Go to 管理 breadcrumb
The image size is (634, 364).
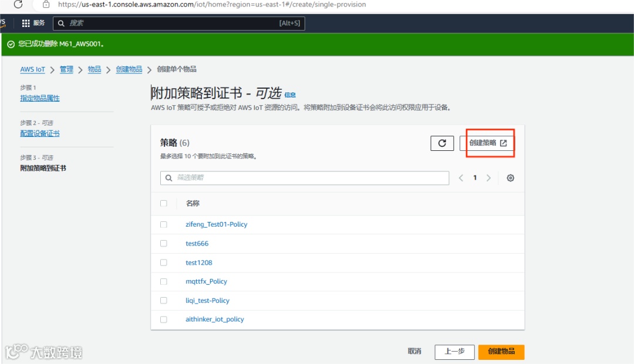point(66,69)
